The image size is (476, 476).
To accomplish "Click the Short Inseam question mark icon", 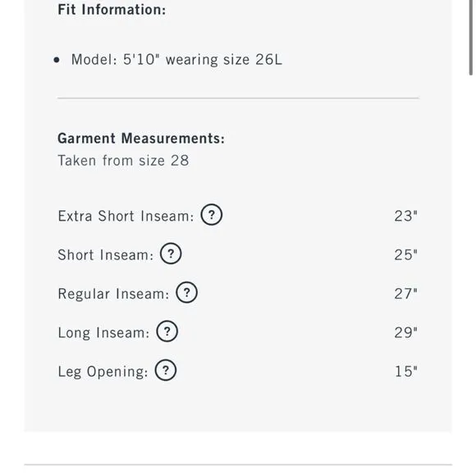I will pyautogui.click(x=171, y=254).
